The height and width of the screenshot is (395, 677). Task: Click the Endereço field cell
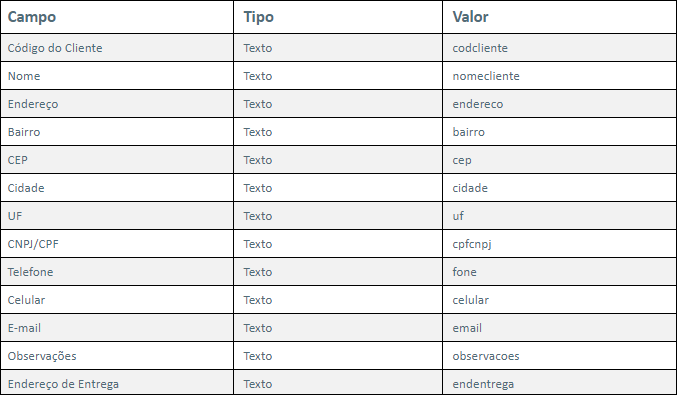117,104
